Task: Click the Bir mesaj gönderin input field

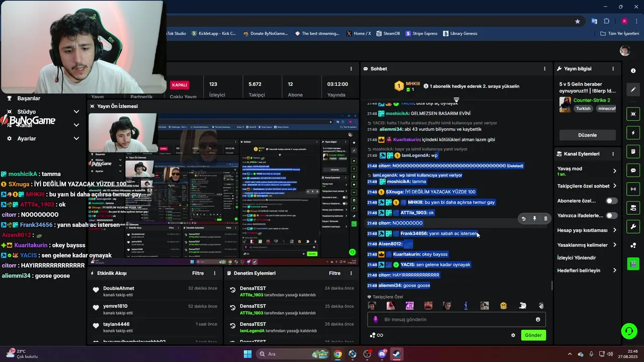Action: click(x=456, y=319)
